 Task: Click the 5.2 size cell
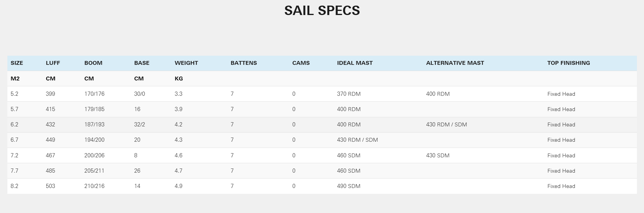[x=14, y=94]
